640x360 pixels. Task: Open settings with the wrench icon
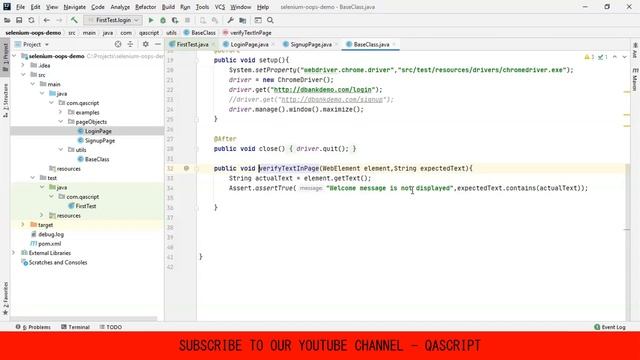(x=230, y=20)
